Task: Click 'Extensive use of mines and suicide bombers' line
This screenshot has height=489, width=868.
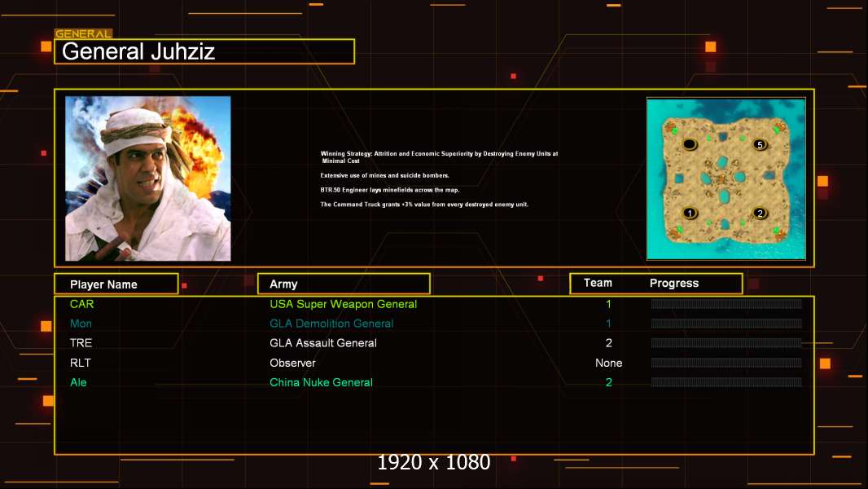Action: [x=384, y=175]
